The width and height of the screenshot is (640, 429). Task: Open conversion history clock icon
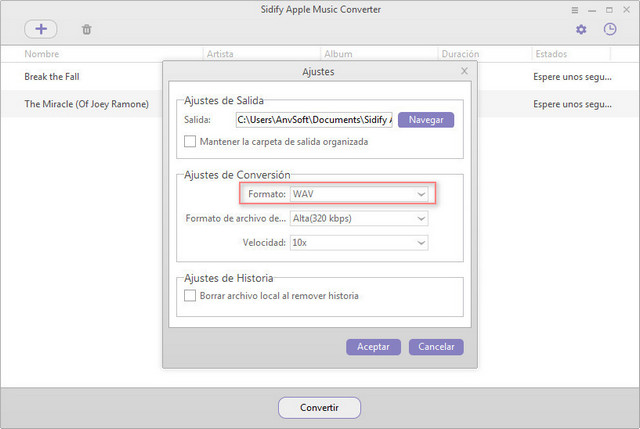coord(610,29)
